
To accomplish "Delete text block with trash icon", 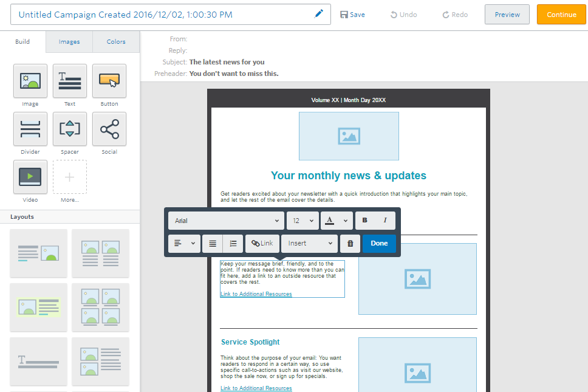I will 350,244.
